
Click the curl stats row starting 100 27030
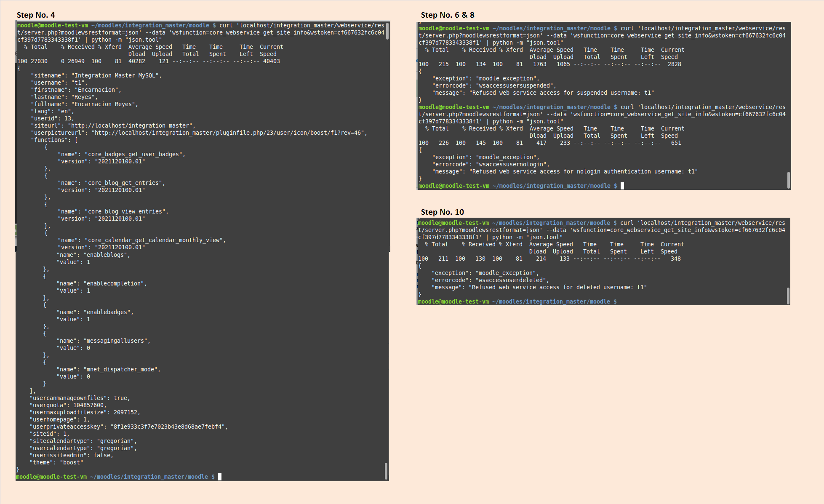(149, 61)
